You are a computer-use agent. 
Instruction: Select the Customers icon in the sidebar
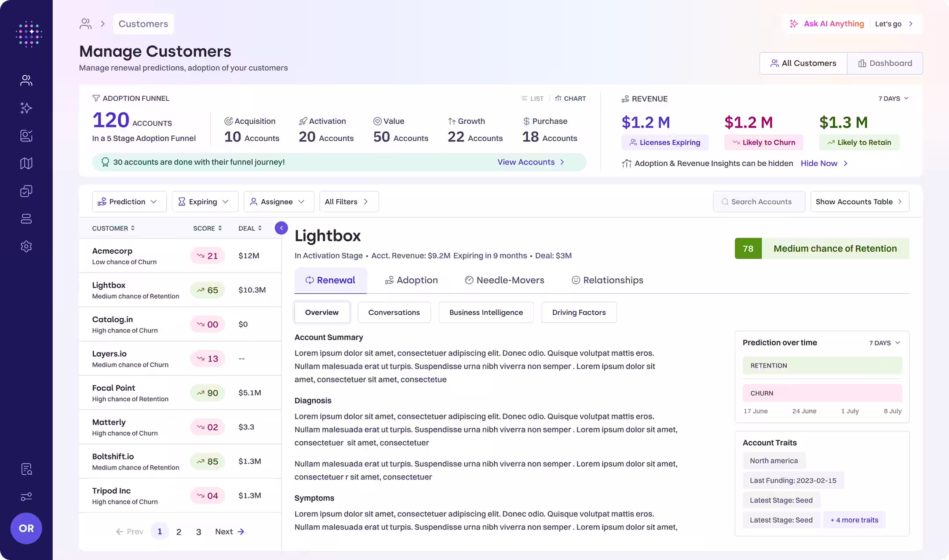pyautogui.click(x=26, y=80)
